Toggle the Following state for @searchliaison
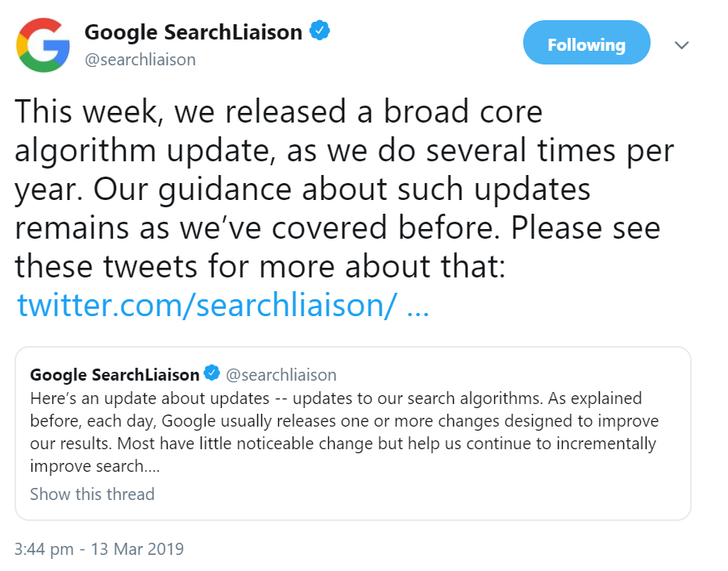Viewport: 728px width, 571px height. point(586,43)
